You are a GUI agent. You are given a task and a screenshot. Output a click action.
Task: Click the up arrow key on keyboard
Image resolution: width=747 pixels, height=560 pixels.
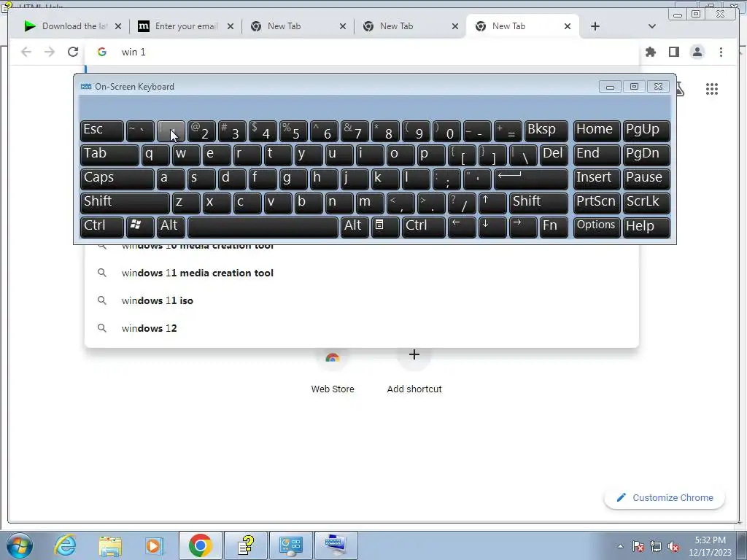[x=492, y=203]
